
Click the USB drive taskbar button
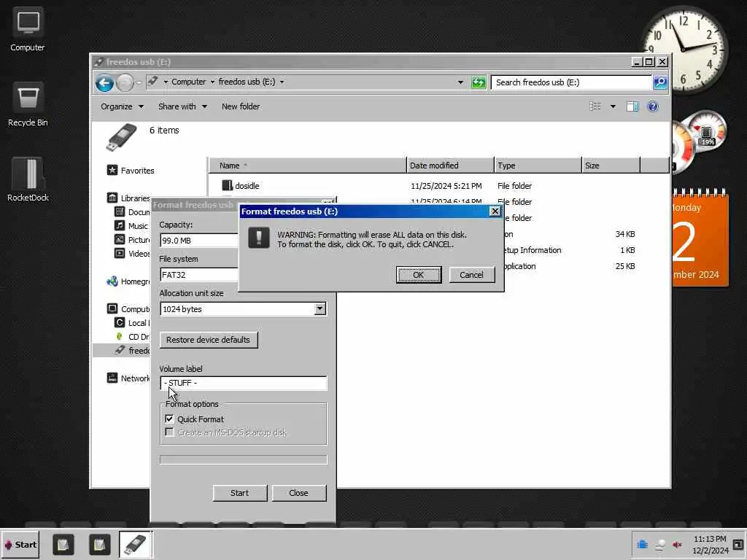[x=135, y=545]
